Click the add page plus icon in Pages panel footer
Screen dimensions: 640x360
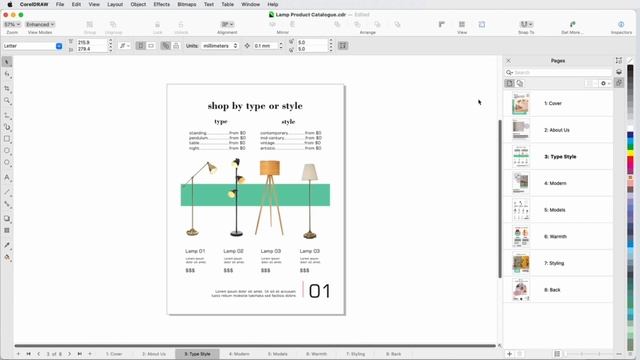coord(509,354)
